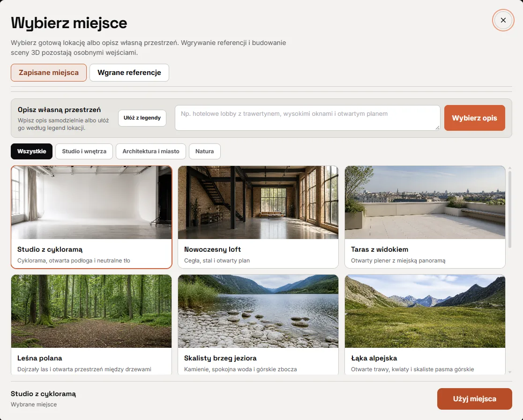Pick the Łąka alpejska thumbnail
Image resolution: width=523 pixels, height=420 pixels.
click(425, 311)
